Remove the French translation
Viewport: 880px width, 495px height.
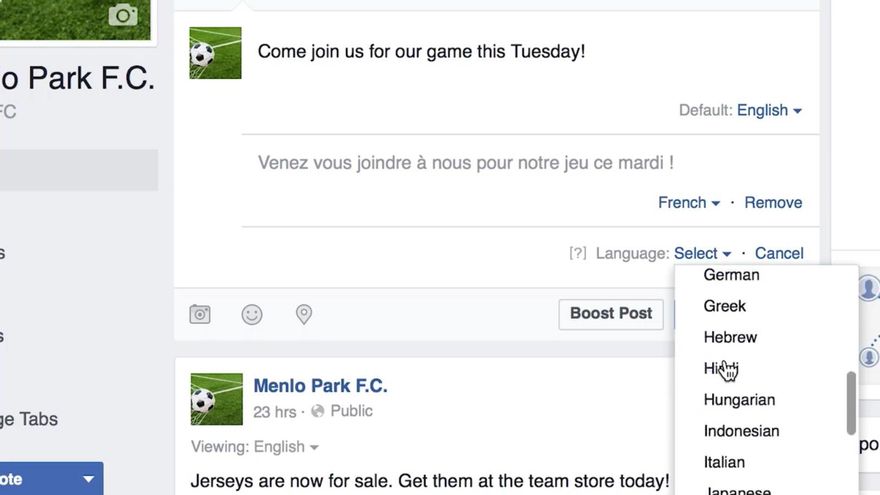(x=773, y=203)
